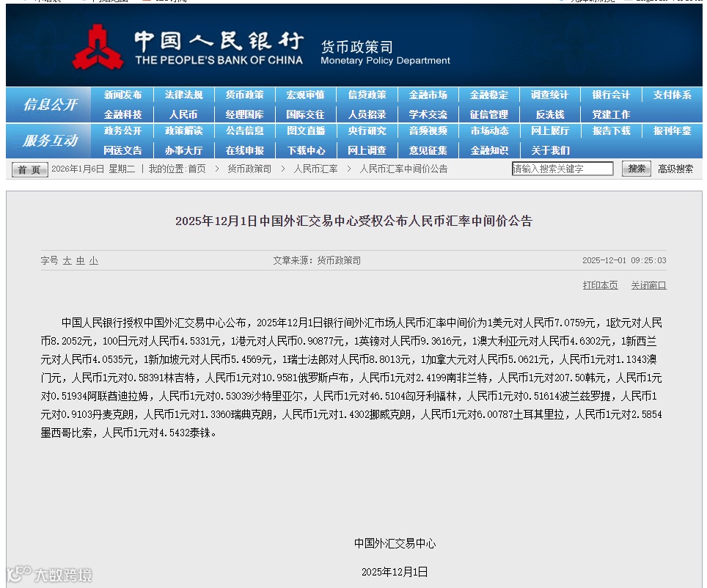This screenshot has height=588, width=707.
Task: Open 宏观审慎 menu item
Action: (306, 95)
